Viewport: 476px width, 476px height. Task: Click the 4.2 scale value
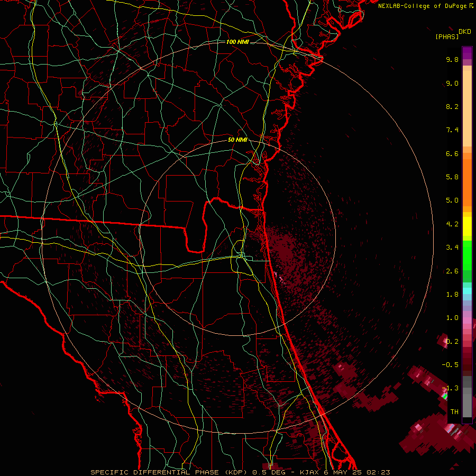(452, 224)
